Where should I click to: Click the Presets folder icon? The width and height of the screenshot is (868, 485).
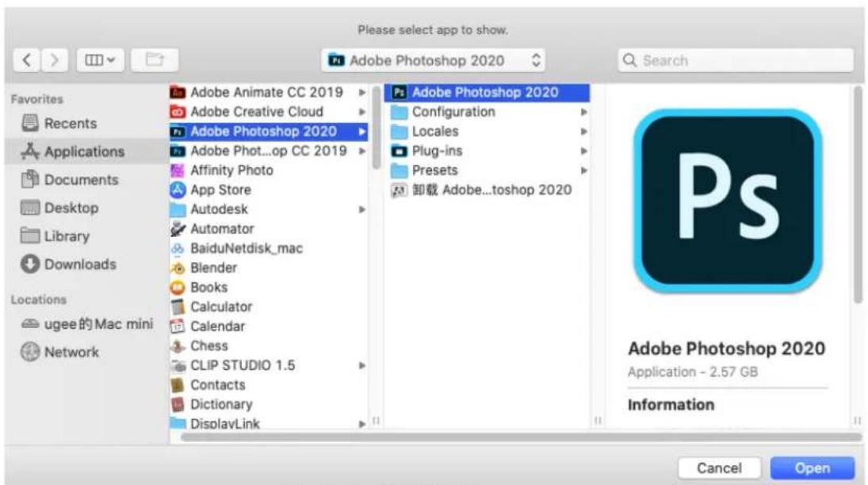coord(400,170)
